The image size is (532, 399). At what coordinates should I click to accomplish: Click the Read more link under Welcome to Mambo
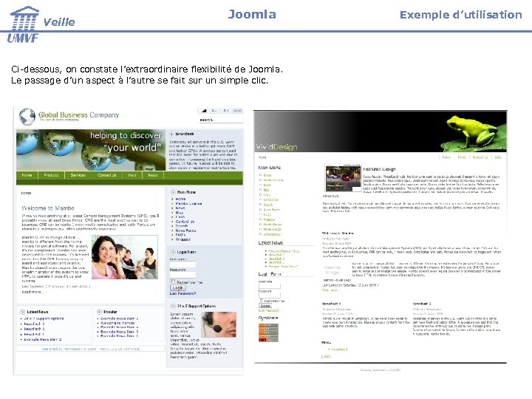click(33, 292)
